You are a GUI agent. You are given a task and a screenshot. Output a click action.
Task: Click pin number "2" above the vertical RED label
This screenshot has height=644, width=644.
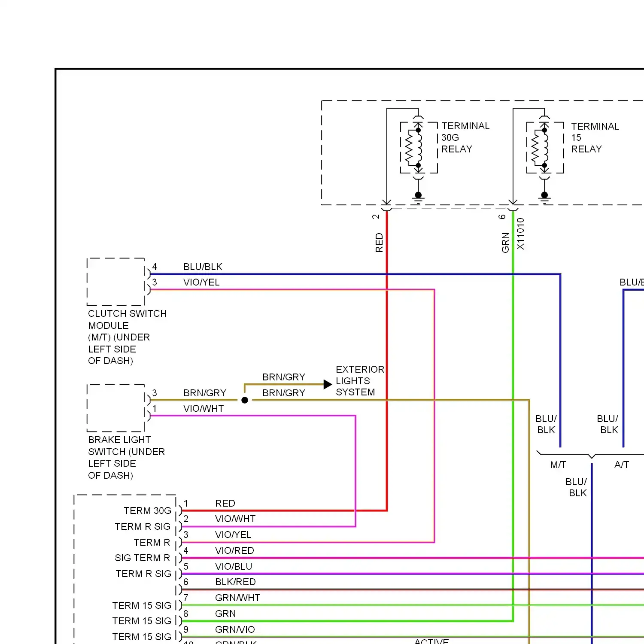click(x=376, y=217)
